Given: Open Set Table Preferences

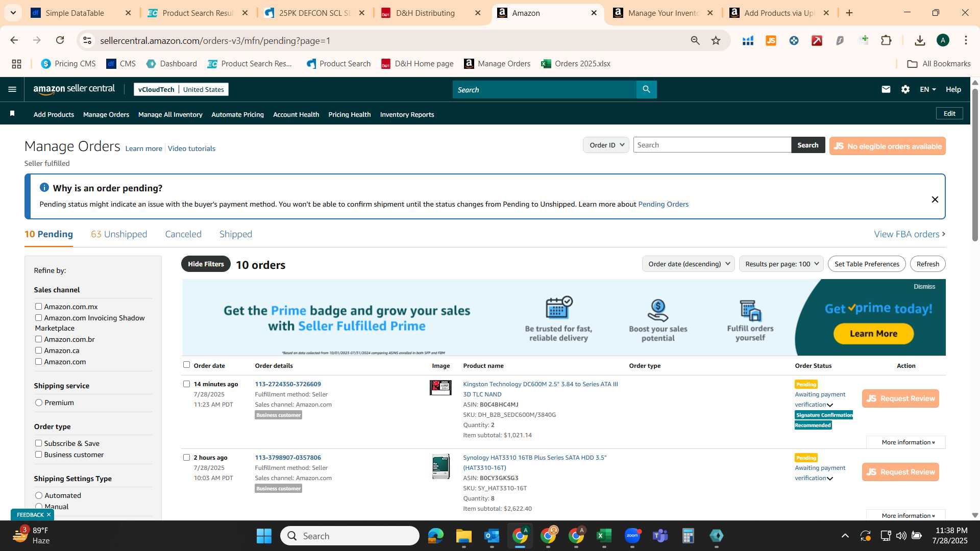Looking at the screenshot, I should click(867, 264).
